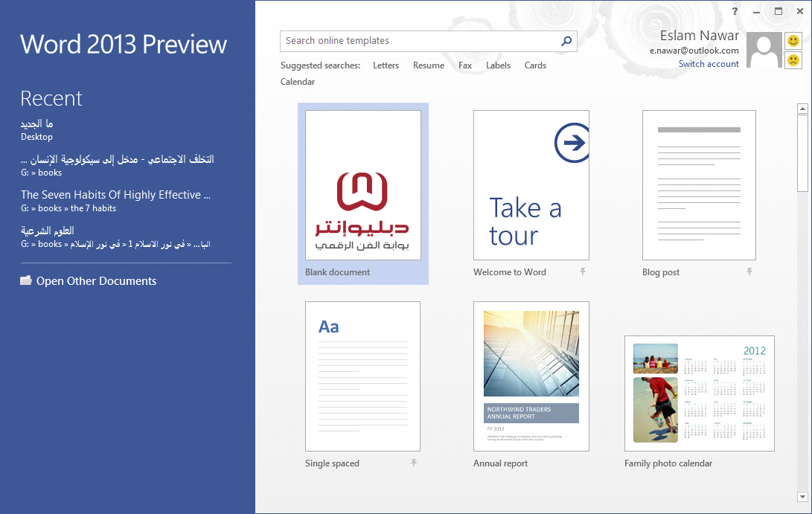
Task: Click the Switch account link
Action: 709,64
